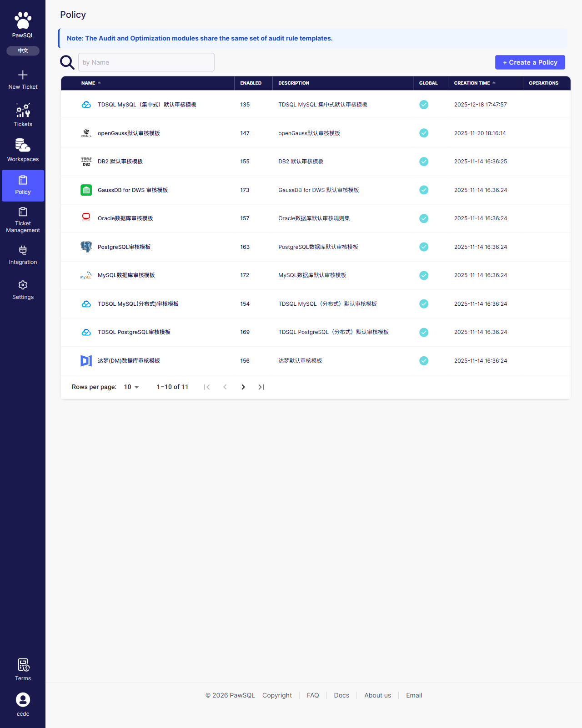Toggle global check for DB2 默认审核模板
582x728 pixels.
424,162
